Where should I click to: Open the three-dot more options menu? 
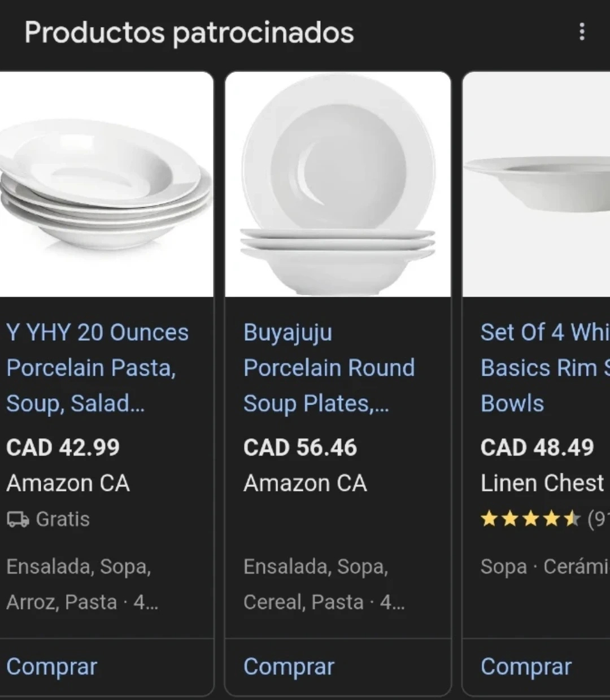click(582, 32)
